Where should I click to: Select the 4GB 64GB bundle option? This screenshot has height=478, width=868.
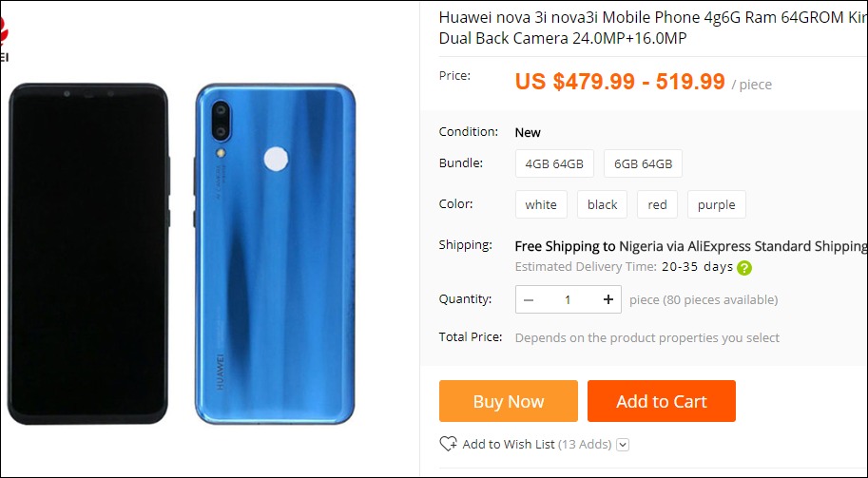pos(554,163)
